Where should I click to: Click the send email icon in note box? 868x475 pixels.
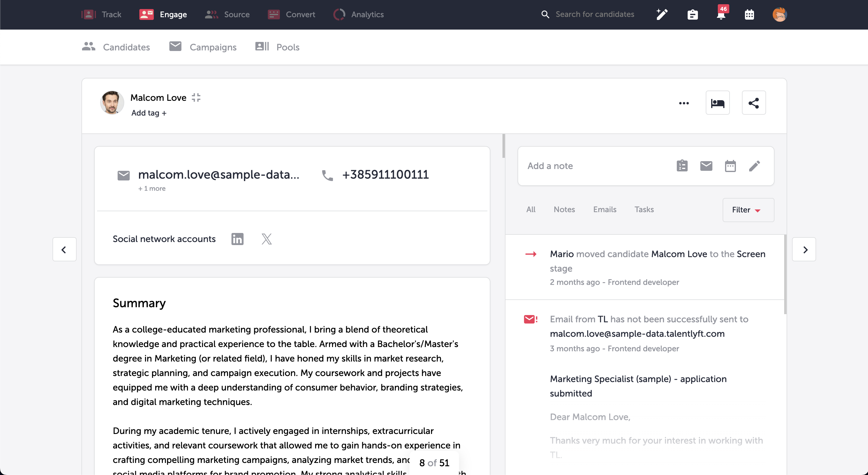(x=706, y=166)
